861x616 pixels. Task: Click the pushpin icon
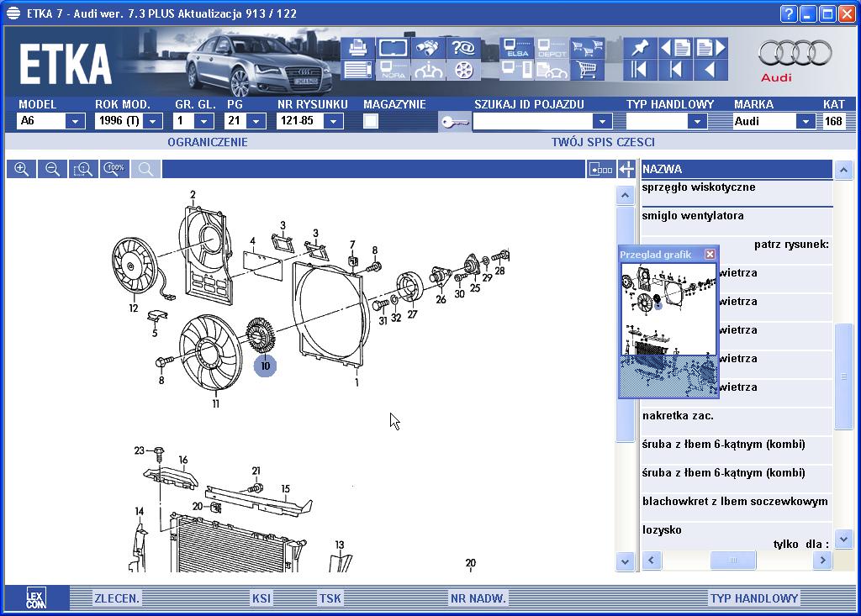639,48
